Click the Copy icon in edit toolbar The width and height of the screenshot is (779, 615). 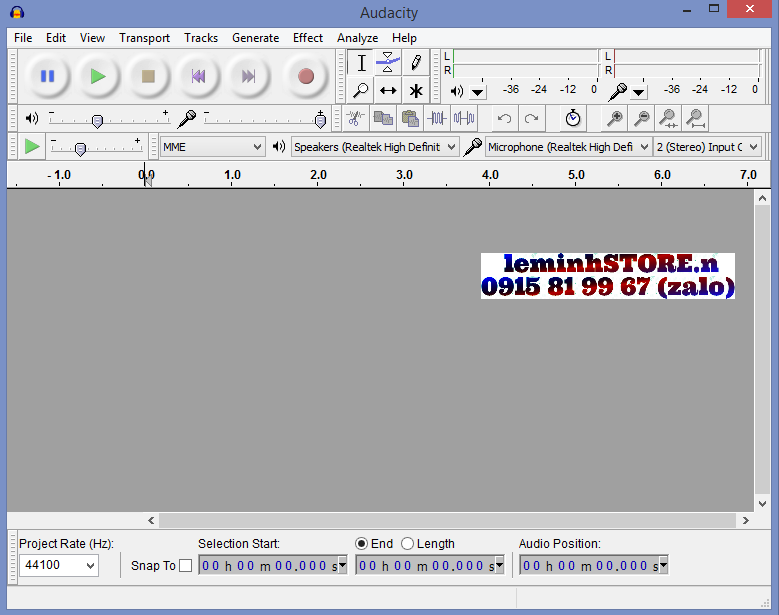coord(383,118)
